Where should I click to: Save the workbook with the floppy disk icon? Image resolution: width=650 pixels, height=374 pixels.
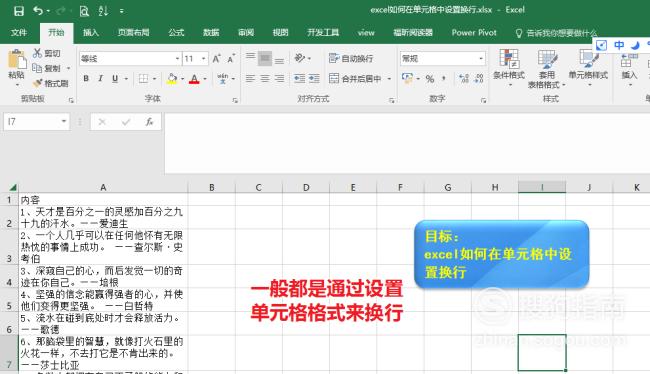[19, 11]
